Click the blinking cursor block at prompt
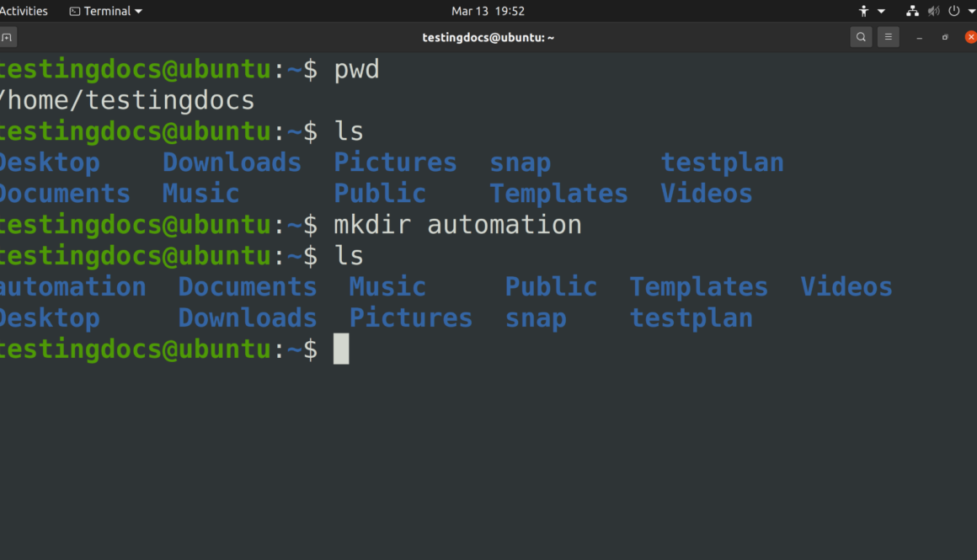This screenshot has width=977, height=560. point(341,349)
